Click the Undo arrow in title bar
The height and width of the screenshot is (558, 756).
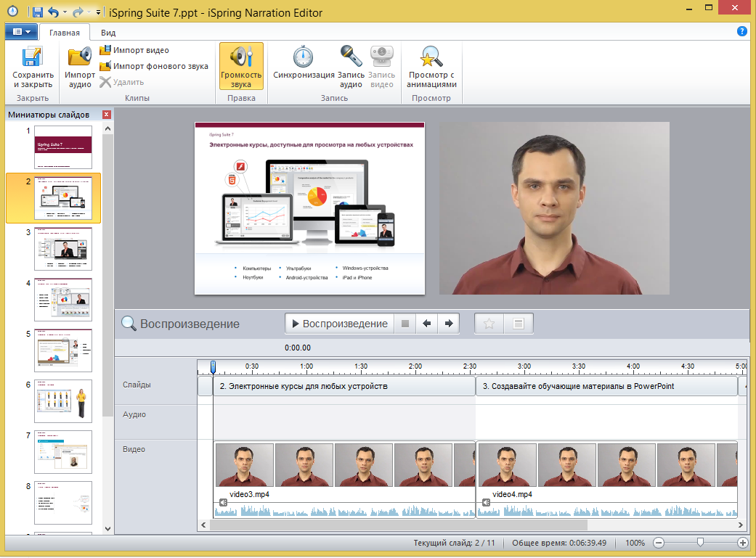pyautogui.click(x=53, y=12)
